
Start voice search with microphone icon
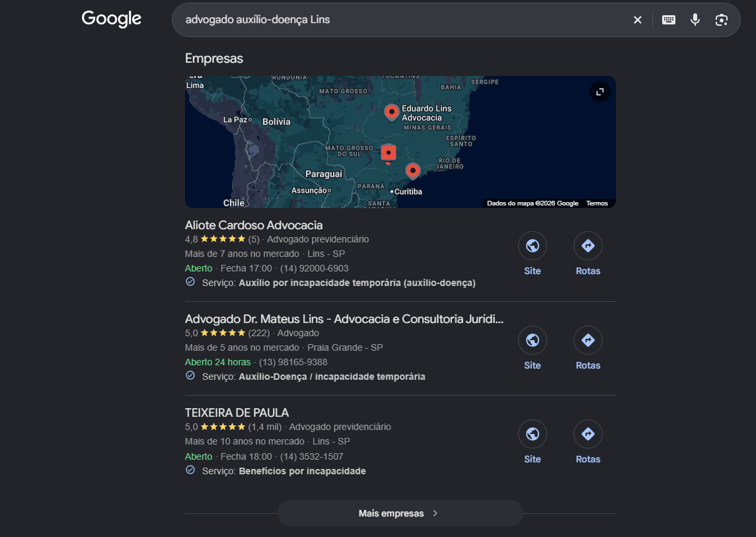695,20
